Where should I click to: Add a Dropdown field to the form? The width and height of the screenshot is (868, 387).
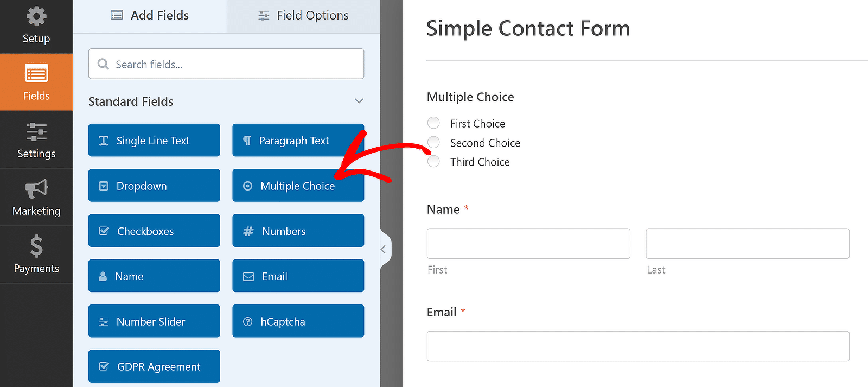click(154, 185)
